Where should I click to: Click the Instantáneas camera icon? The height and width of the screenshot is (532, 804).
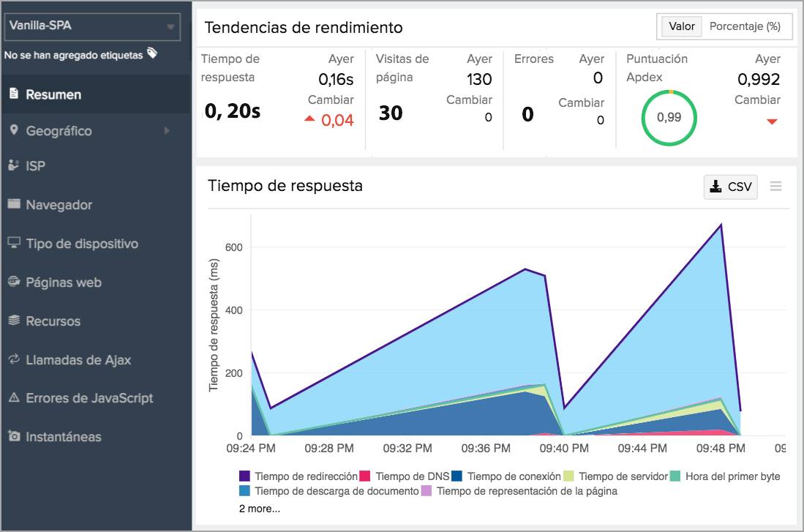[14, 436]
